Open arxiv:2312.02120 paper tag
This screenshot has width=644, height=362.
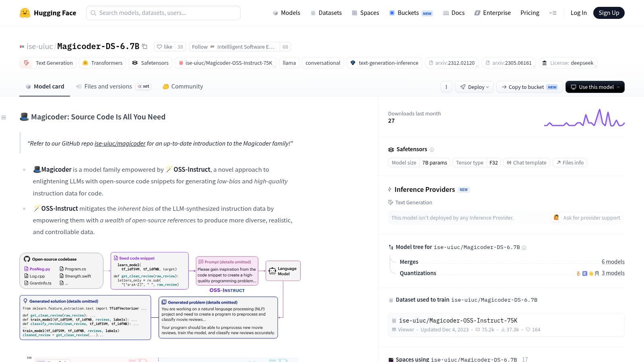pyautogui.click(x=452, y=63)
